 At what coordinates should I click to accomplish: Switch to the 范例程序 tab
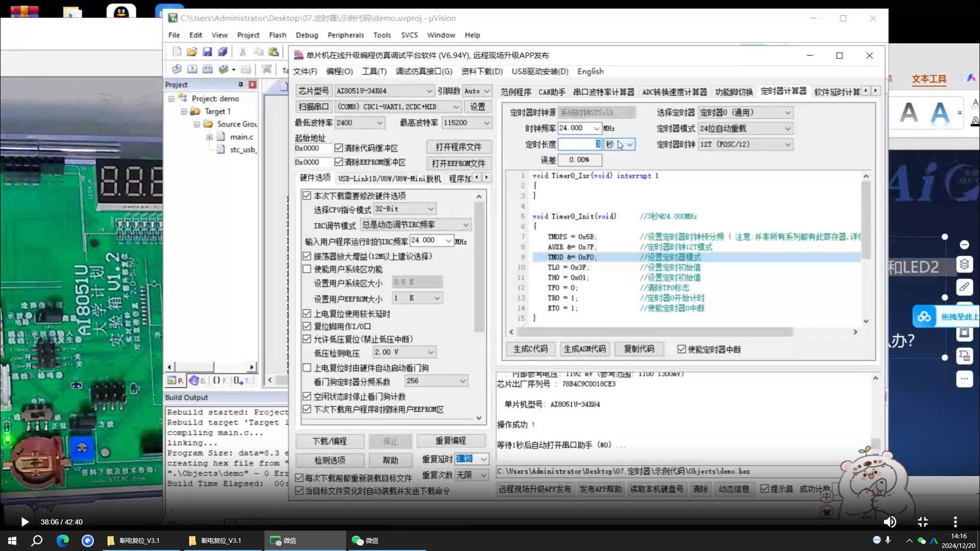516,92
